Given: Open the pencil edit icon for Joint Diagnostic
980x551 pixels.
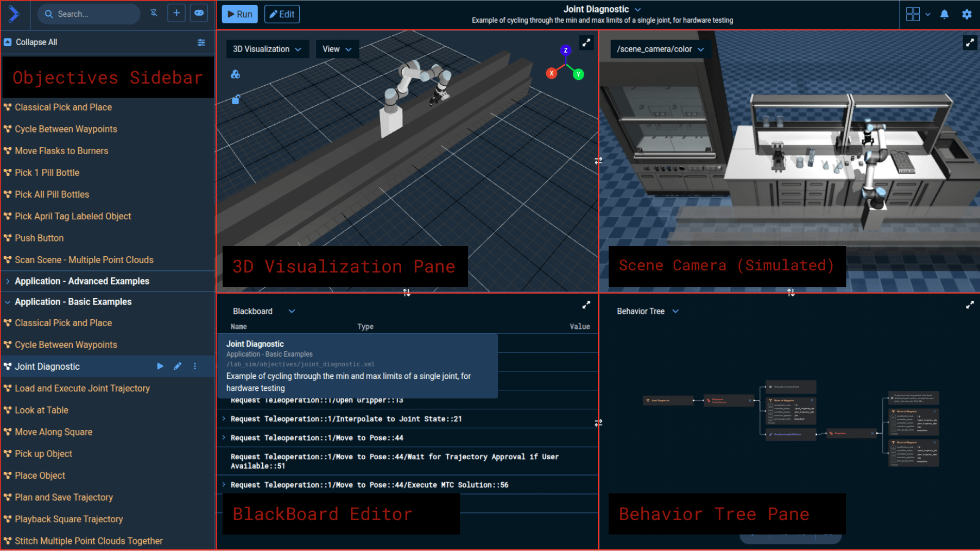Looking at the screenshot, I should tap(178, 366).
